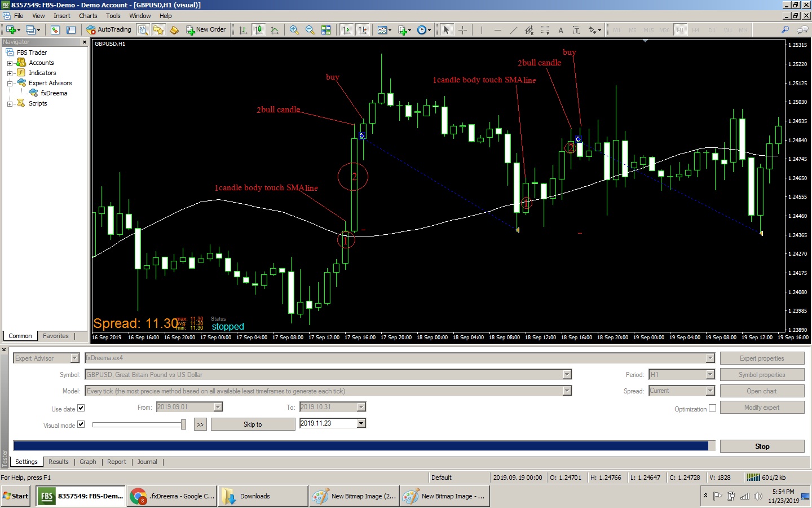Screen dimensions: 812x508
Task: Switch chart to line chart icon
Action: click(275, 30)
